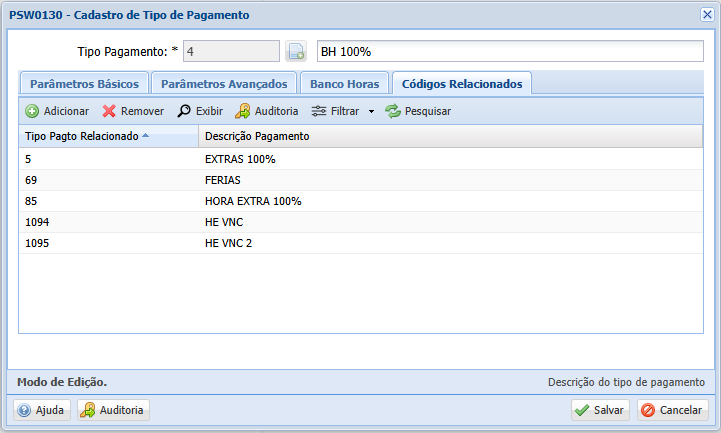Click the Descrição Pagamento column header

point(450,136)
